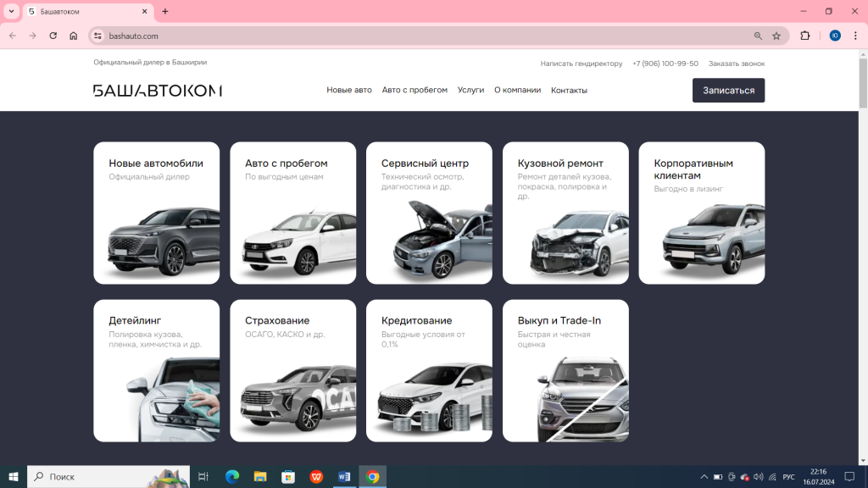This screenshot has width=868, height=488.
Task: Open the Новые автомобили card
Action: (x=157, y=213)
